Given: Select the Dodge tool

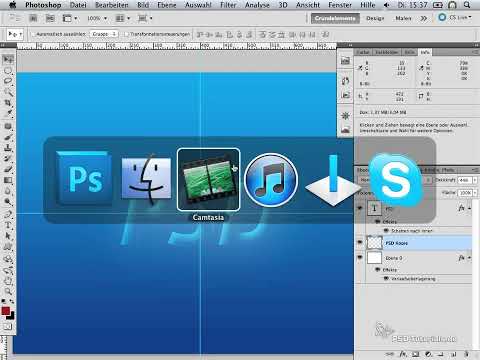Looking at the screenshot, I should pyautogui.click(x=8, y=202).
